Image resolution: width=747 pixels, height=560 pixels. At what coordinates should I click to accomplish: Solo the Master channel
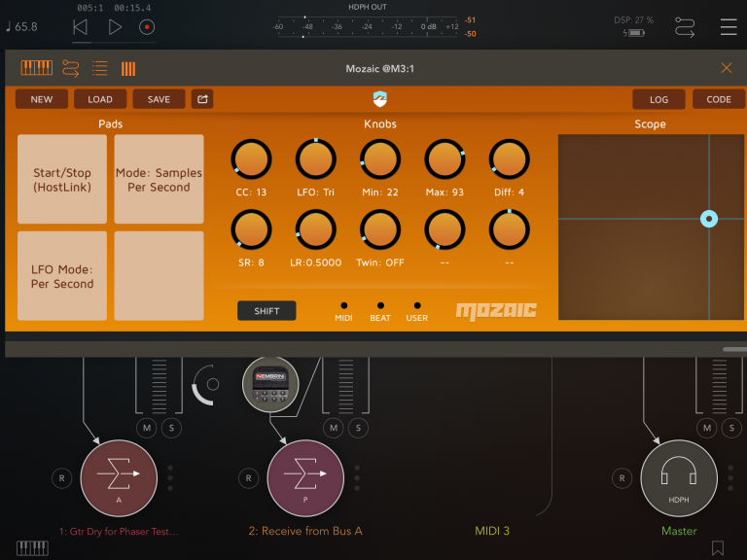(x=731, y=428)
